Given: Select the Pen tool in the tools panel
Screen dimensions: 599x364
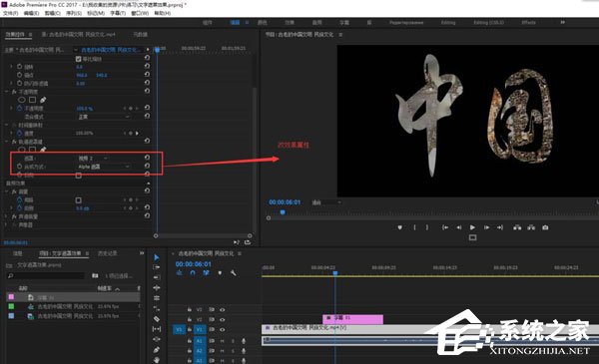Looking at the screenshot, I should [x=157, y=349].
